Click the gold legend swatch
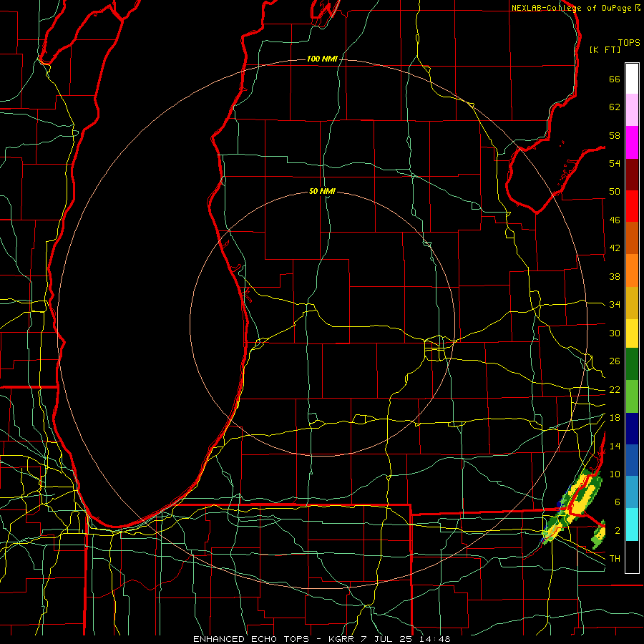Viewport: 644px width, 644px height. click(x=632, y=303)
